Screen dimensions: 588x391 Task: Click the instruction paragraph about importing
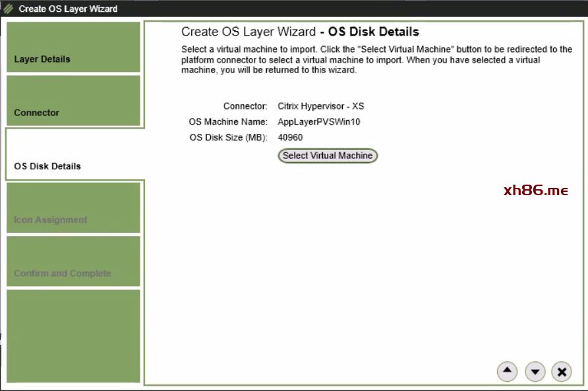pos(376,60)
